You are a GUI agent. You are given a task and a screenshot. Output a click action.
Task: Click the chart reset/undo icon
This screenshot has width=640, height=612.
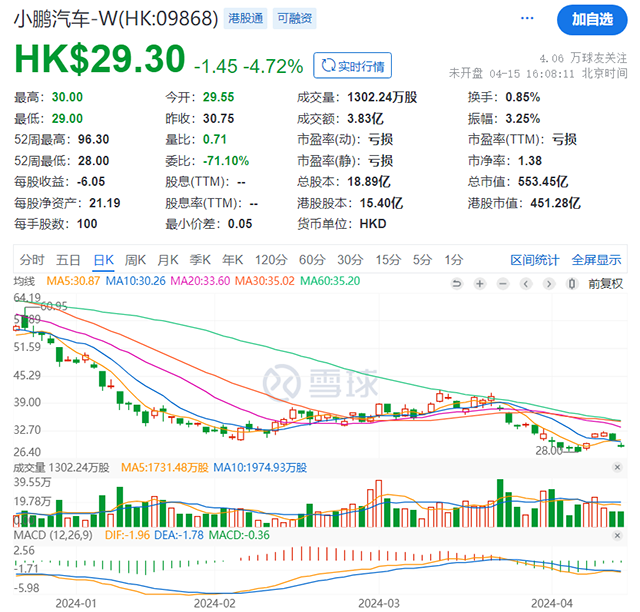click(x=457, y=284)
